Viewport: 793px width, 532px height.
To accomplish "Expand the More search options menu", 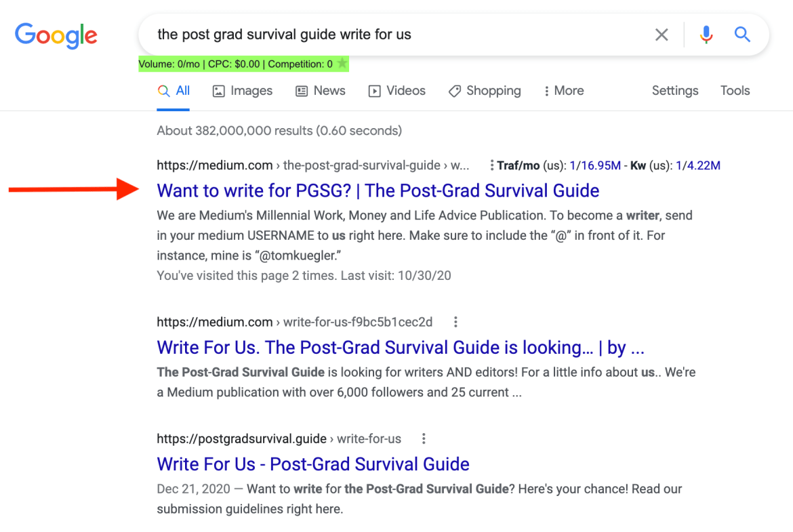I will pos(564,91).
